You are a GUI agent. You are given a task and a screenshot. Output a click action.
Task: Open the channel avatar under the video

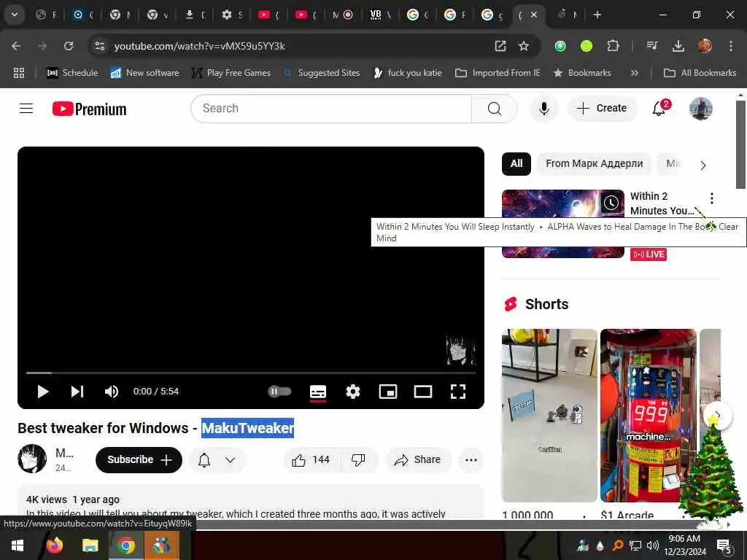[32, 459]
